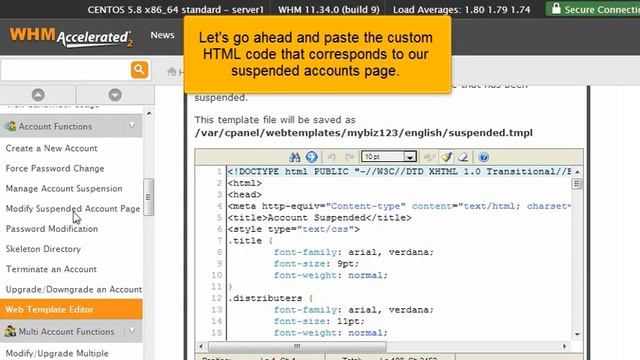Click the editor horizontal scroll left arrow
Viewport: 640px width, 360px height.
tap(201, 346)
